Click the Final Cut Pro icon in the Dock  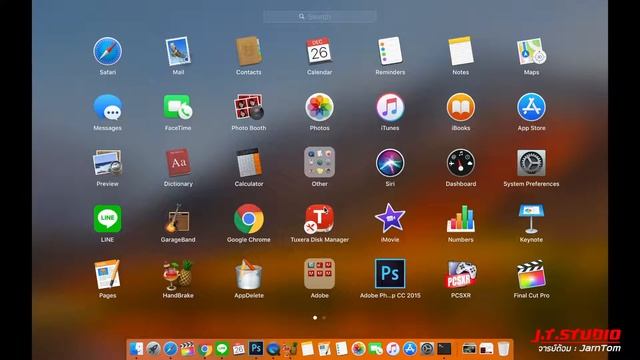[187, 349]
